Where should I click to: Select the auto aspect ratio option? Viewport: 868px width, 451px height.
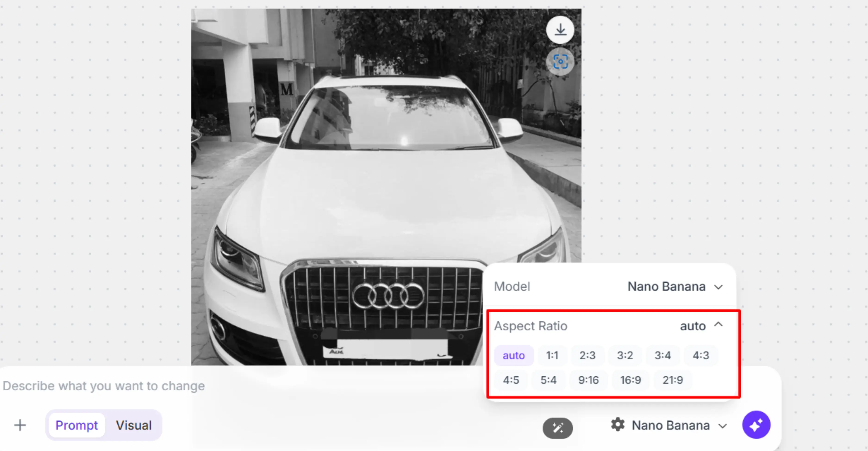[x=514, y=355]
